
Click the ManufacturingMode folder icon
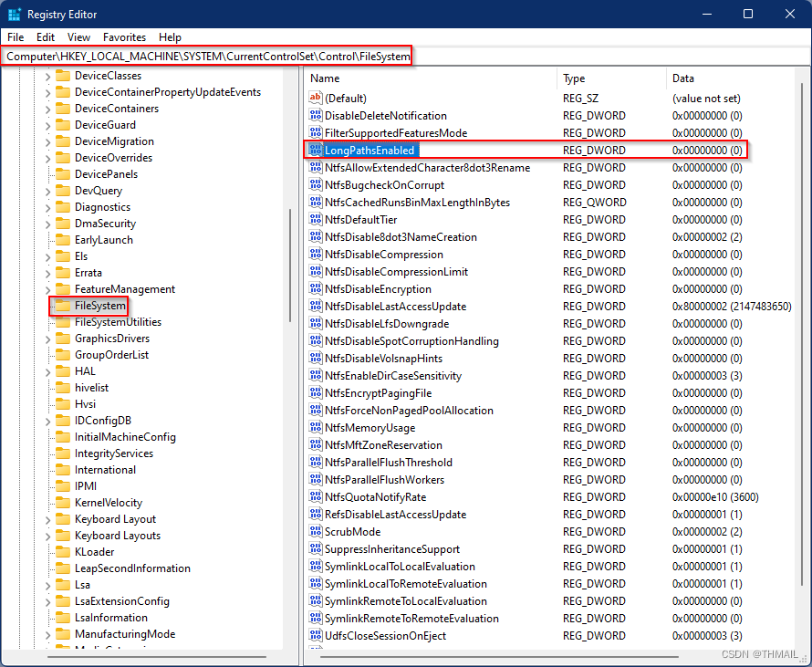(63, 634)
